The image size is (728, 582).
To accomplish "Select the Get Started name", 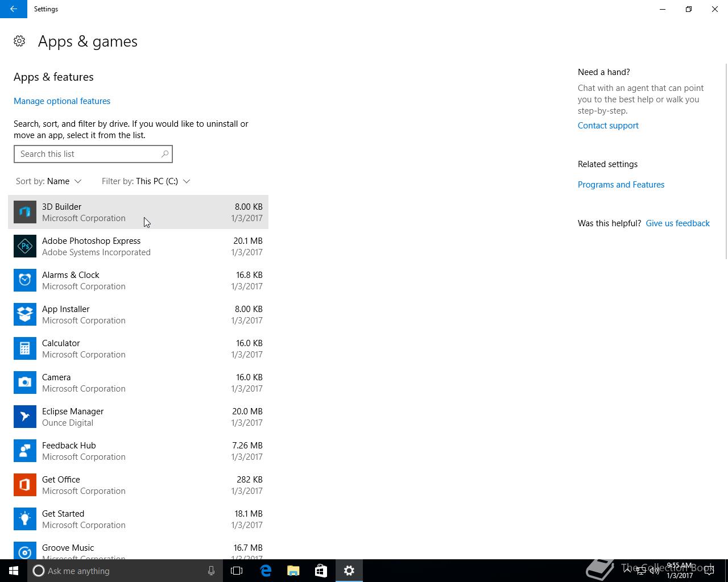I will coord(63,514).
